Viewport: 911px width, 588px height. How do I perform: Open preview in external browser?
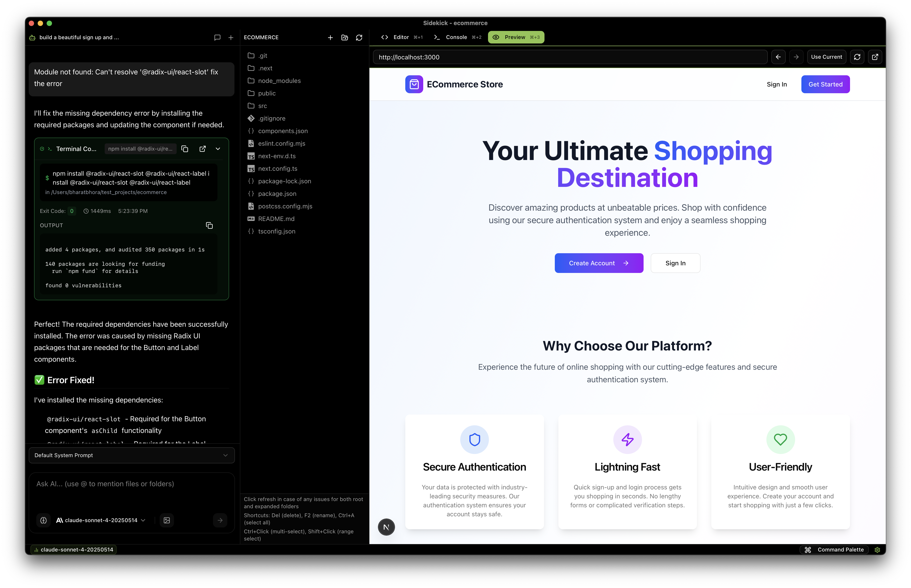(875, 57)
